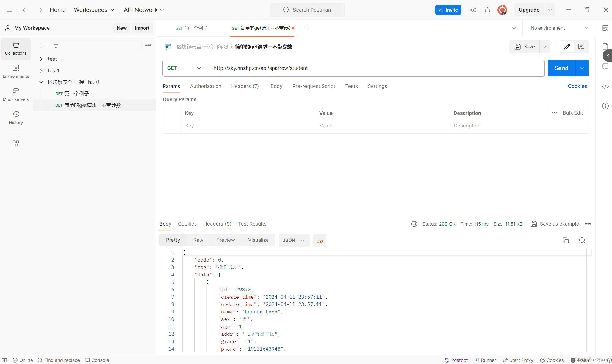The width and height of the screenshot is (612, 364).
Task: Switch to the Tests tab
Action: [351, 86]
